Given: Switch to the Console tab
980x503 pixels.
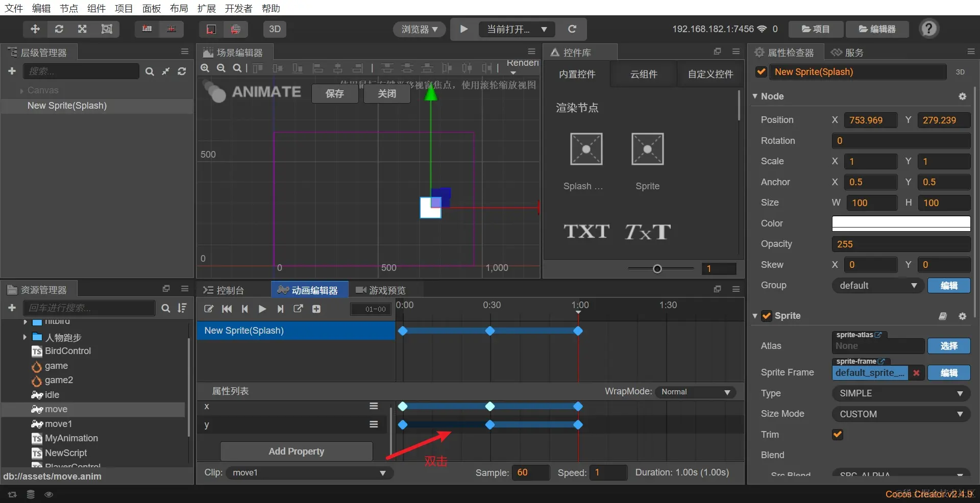Looking at the screenshot, I should point(224,290).
